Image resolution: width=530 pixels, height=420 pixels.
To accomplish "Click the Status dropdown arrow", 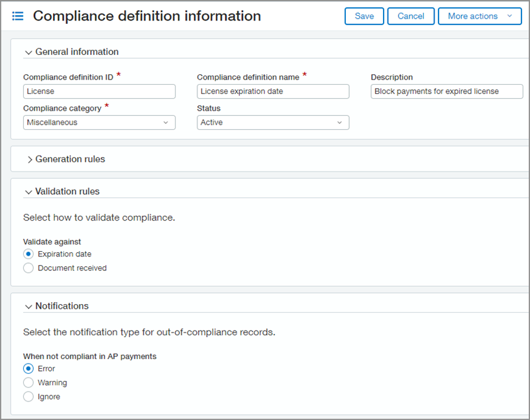I will (339, 123).
